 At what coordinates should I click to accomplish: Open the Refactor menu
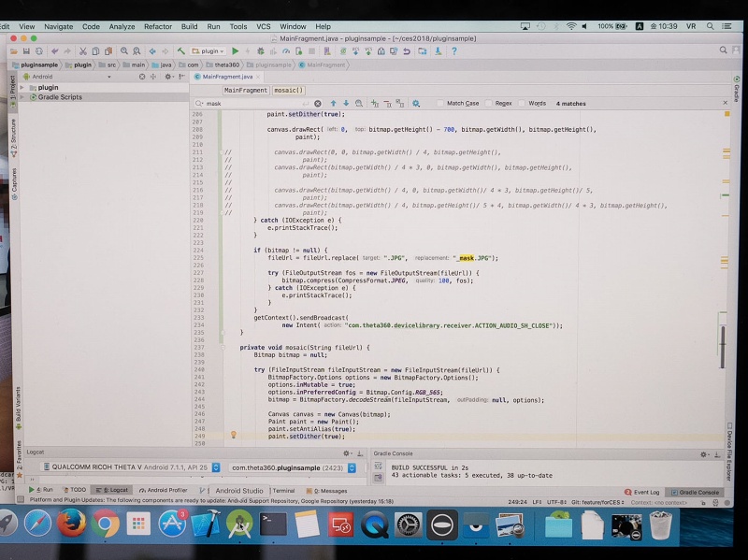(157, 27)
